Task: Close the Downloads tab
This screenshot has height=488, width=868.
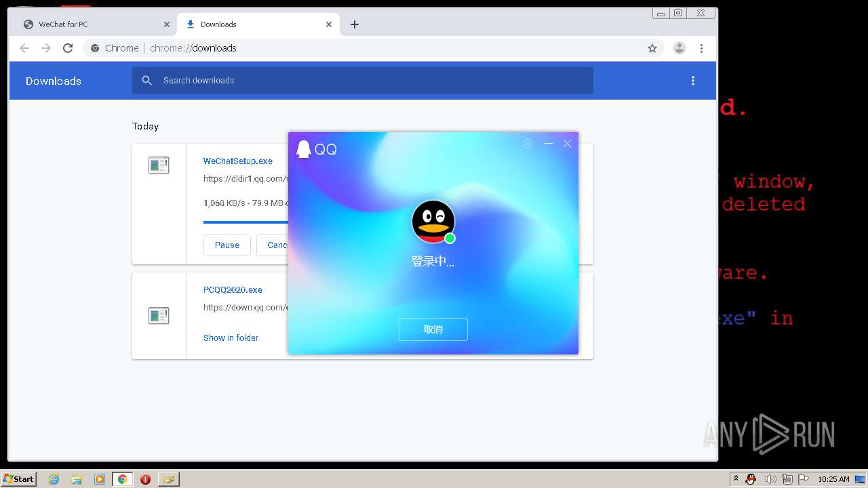Action: [329, 24]
